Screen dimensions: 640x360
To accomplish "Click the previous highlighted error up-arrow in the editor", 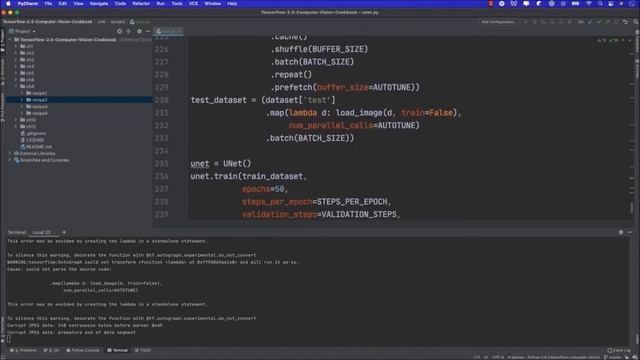I will 623,40.
